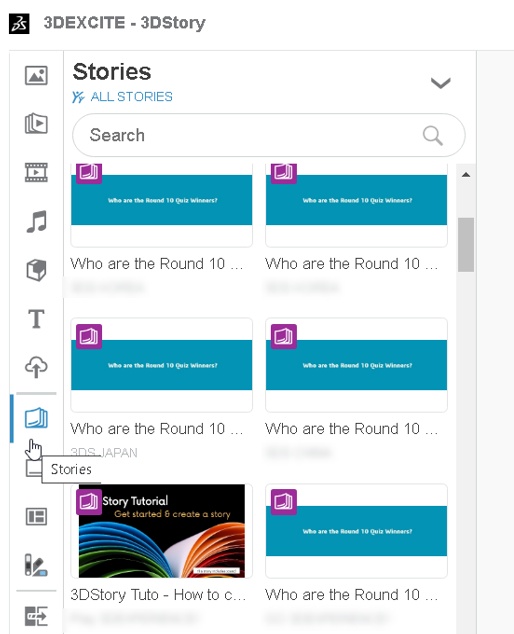Click the purple story badge on Story Tutorial card
The image size is (514, 634).
[89, 502]
